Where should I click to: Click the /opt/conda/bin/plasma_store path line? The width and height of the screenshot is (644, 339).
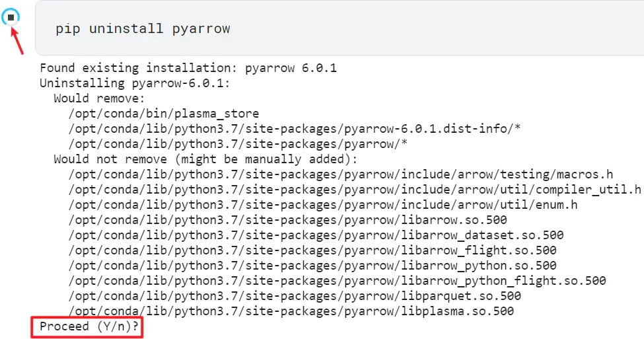pos(163,114)
